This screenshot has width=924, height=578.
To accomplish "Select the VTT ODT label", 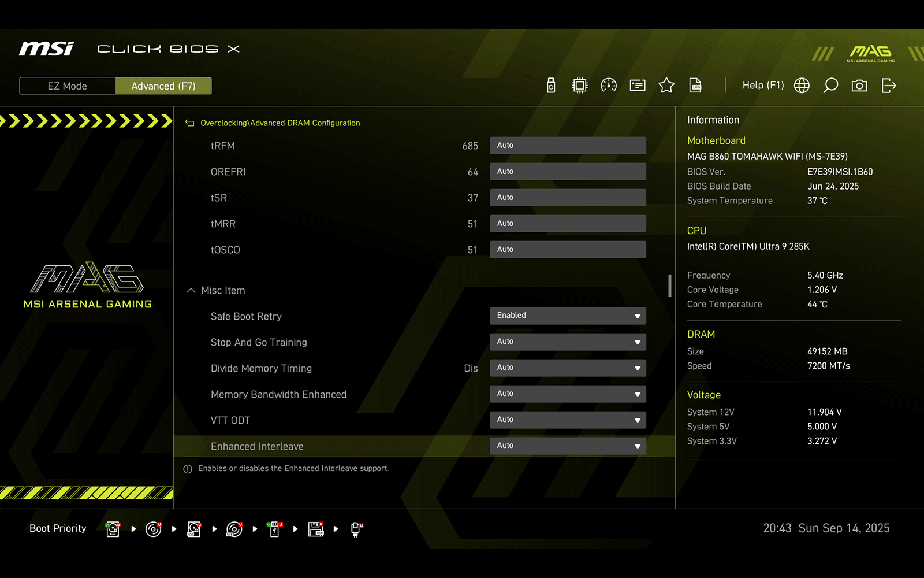I will click(x=230, y=420).
